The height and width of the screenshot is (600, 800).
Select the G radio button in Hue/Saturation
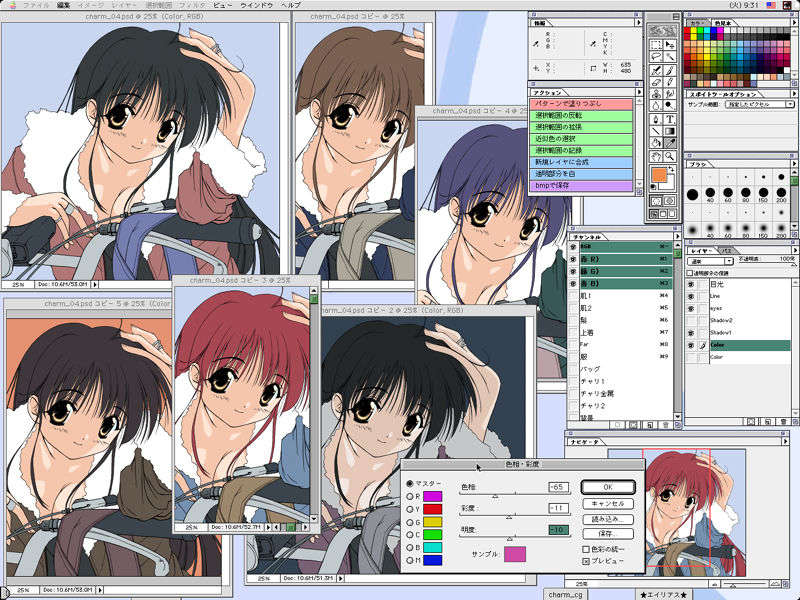(410, 522)
